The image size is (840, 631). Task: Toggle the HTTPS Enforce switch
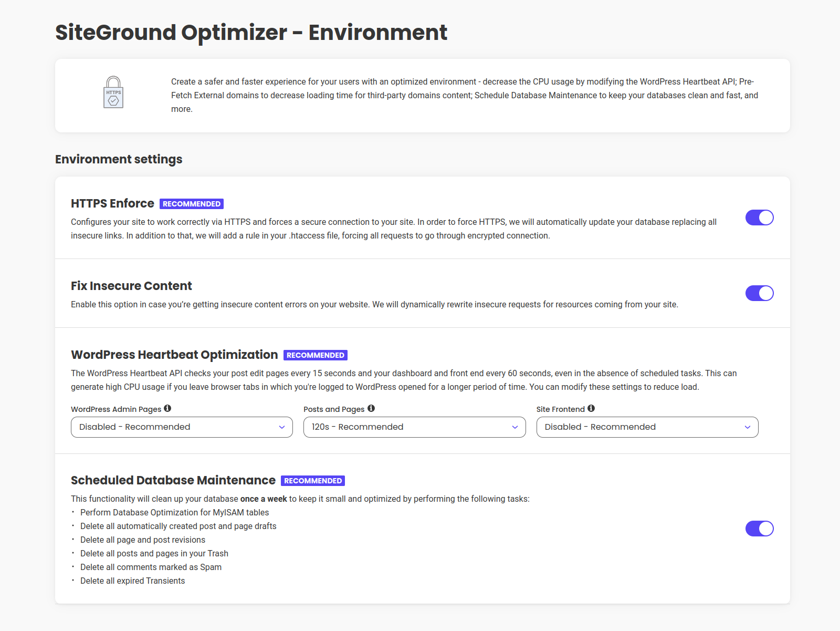(x=759, y=218)
